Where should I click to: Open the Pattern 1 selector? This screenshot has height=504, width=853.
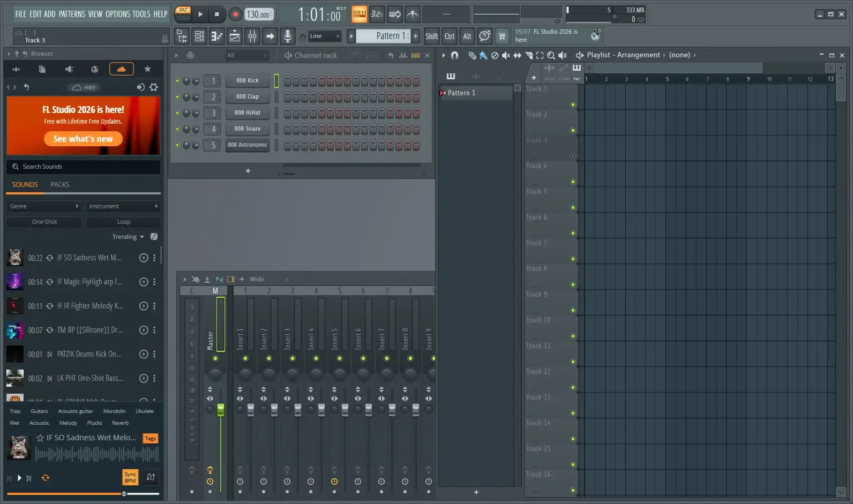pyautogui.click(x=384, y=36)
